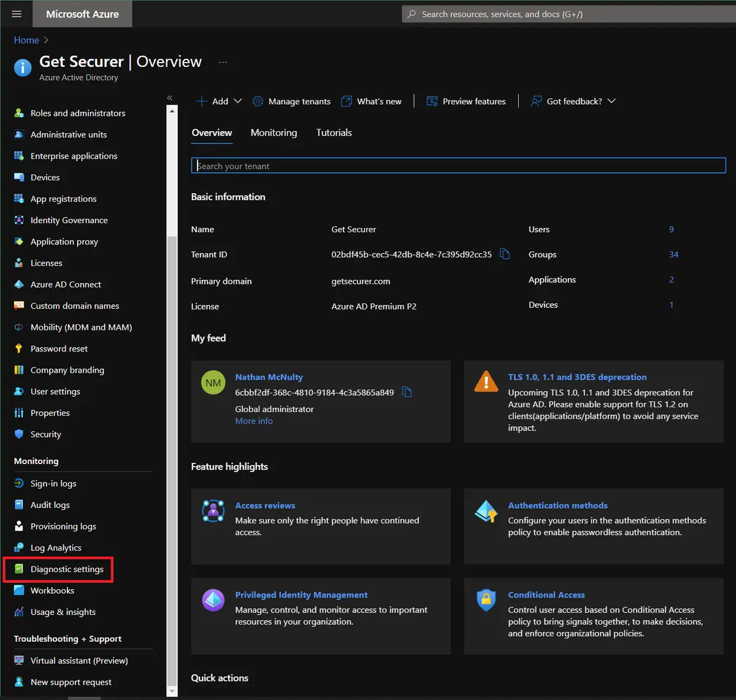Copy the Tenant ID to clipboard

[x=505, y=254]
